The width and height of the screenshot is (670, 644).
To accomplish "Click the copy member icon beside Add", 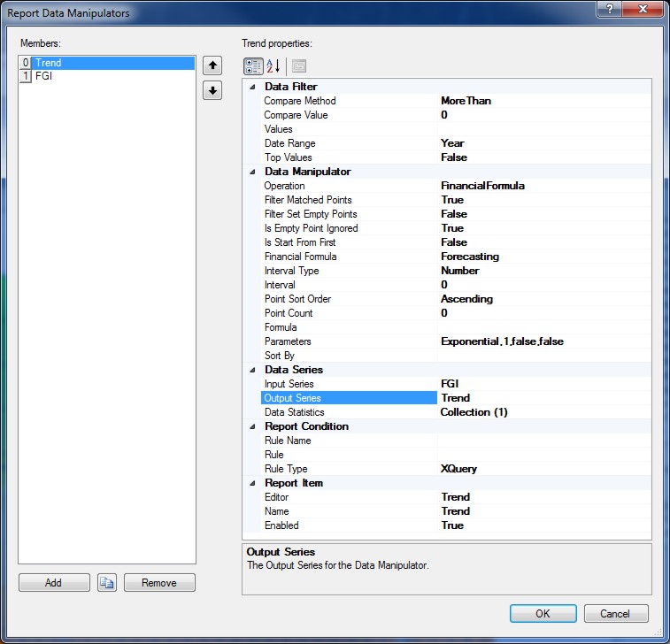I will point(107,583).
